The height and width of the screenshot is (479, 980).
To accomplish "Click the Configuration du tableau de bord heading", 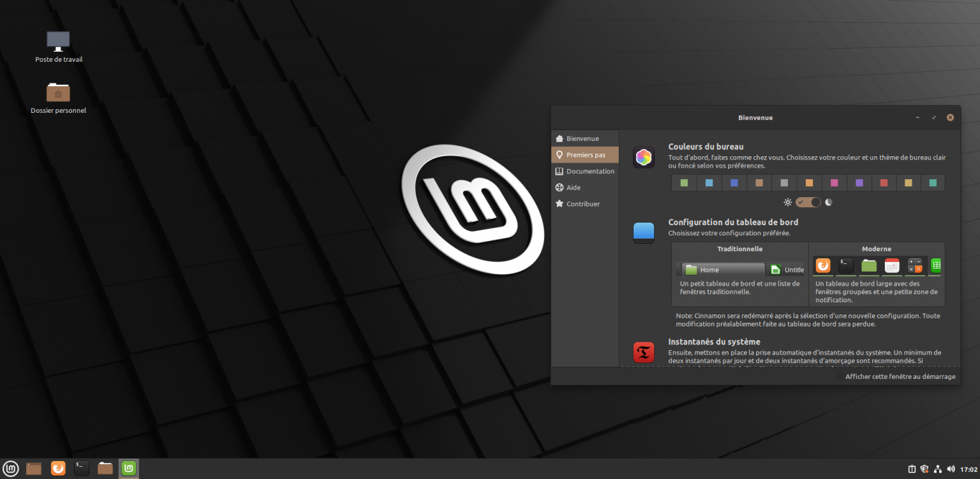I will [x=733, y=222].
